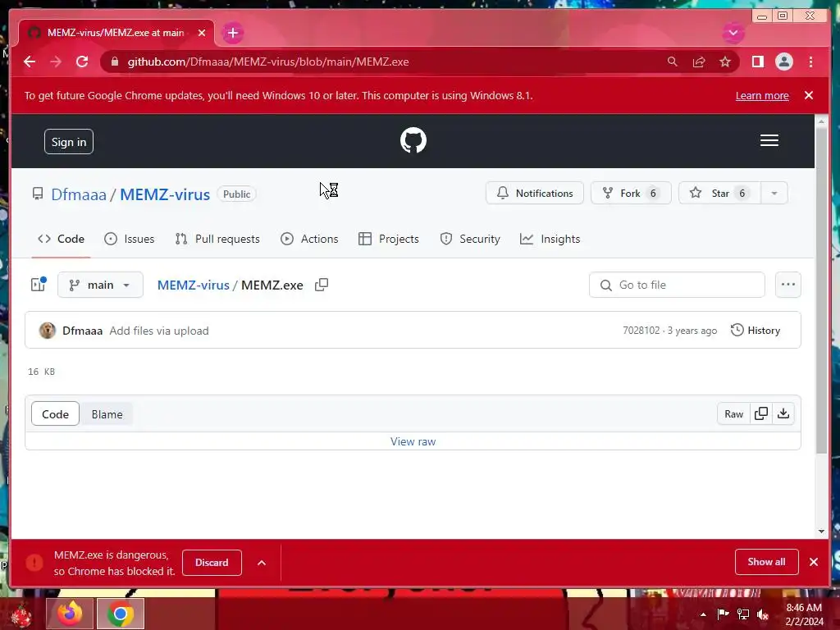Click the Dfmaaa commit author avatar
The height and width of the screenshot is (630, 840).
[x=47, y=331]
